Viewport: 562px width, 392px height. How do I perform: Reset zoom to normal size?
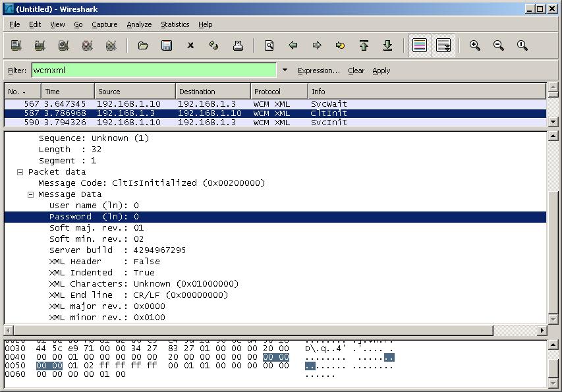522,45
